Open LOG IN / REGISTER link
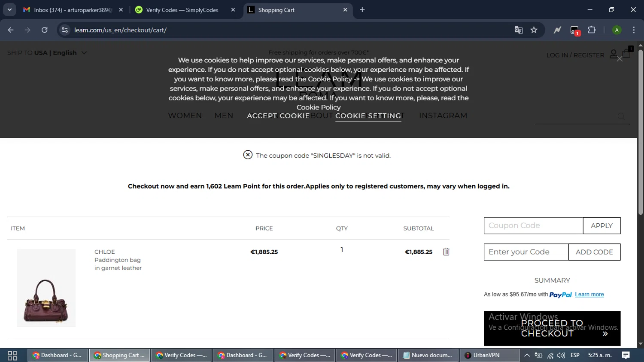The height and width of the screenshot is (362, 644). pos(575,55)
